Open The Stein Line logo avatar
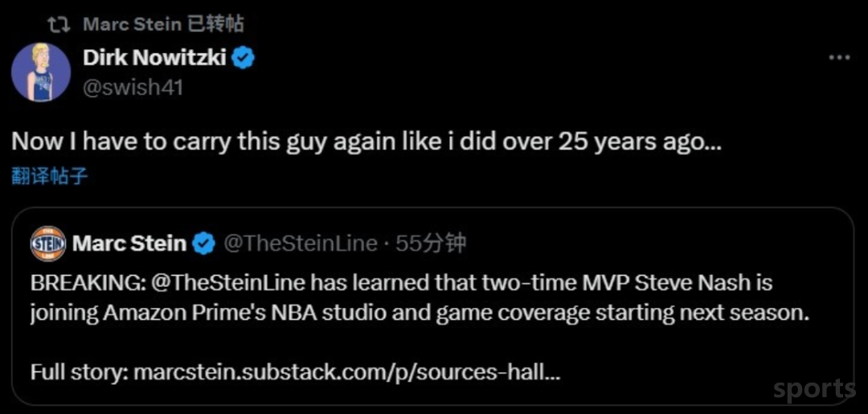Viewport: 868px width, 414px height. pyautogui.click(x=48, y=244)
